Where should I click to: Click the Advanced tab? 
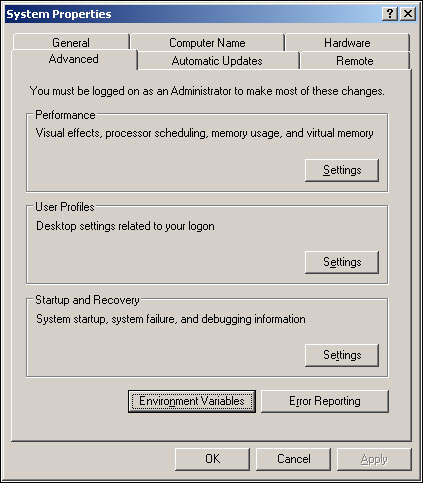point(74,59)
